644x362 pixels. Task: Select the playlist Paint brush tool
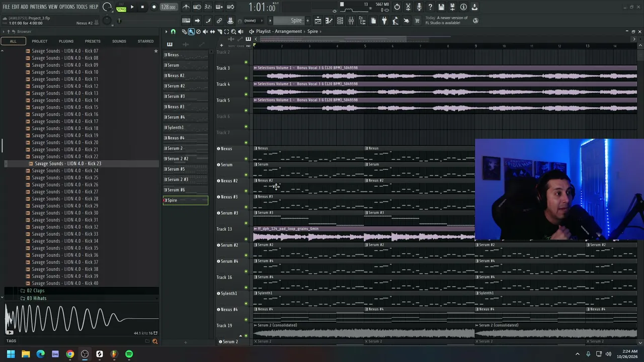[191, 31]
